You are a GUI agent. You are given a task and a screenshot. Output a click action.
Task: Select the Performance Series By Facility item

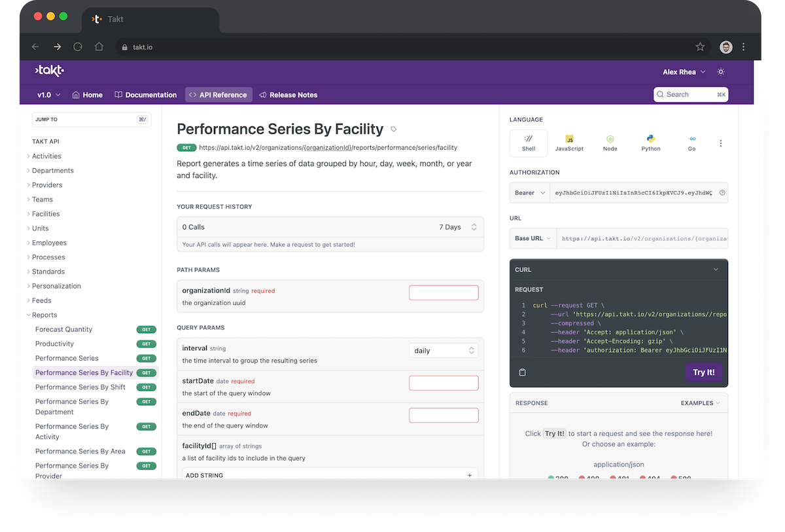coord(96,373)
